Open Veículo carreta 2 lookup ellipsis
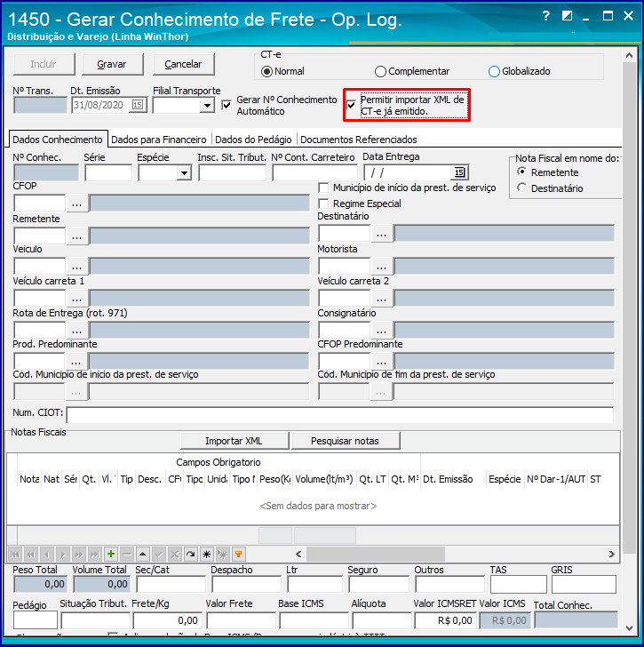 pyautogui.click(x=381, y=298)
